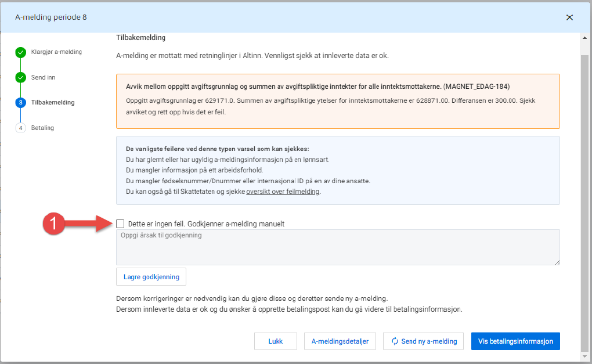Check the 'Dette er ingen feil' checkbox

pyautogui.click(x=120, y=224)
